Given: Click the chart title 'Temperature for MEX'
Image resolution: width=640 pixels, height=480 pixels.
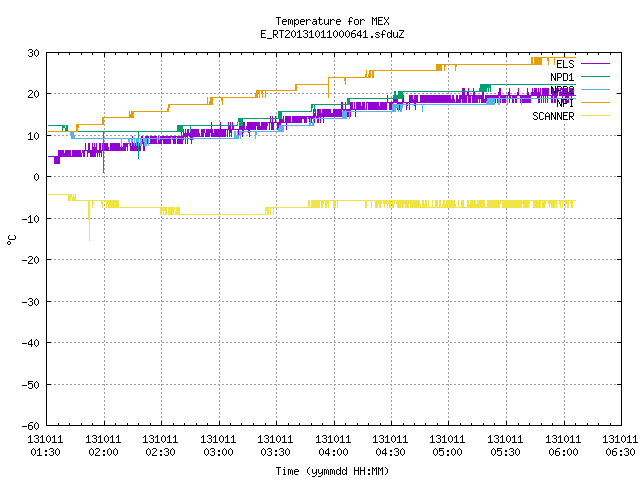Looking at the screenshot, I should [x=332, y=21].
